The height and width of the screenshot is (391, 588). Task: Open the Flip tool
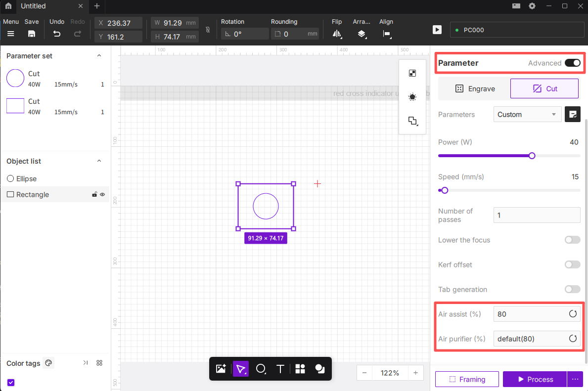(x=337, y=34)
